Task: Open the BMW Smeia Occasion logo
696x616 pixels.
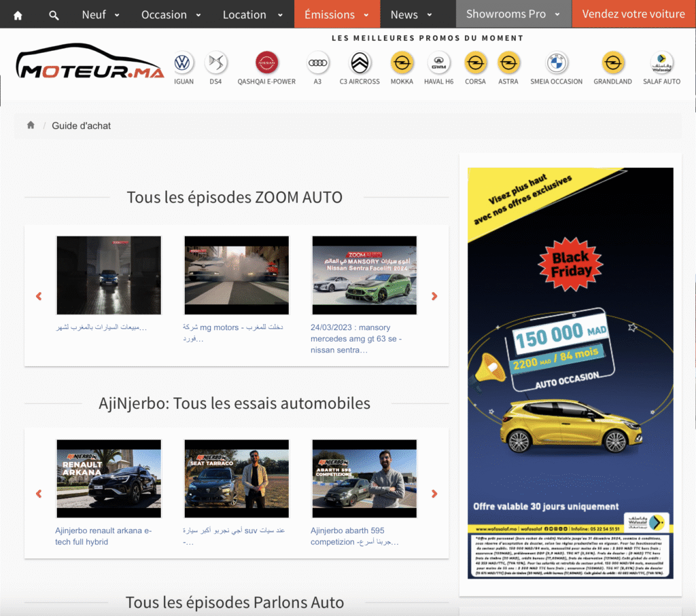Action: click(x=556, y=62)
